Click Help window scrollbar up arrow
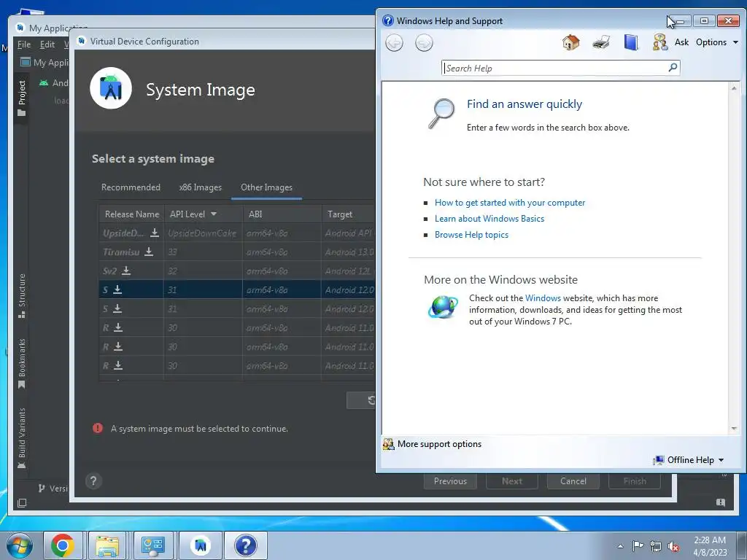This screenshot has width=747, height=560. (x=734, y=88)
